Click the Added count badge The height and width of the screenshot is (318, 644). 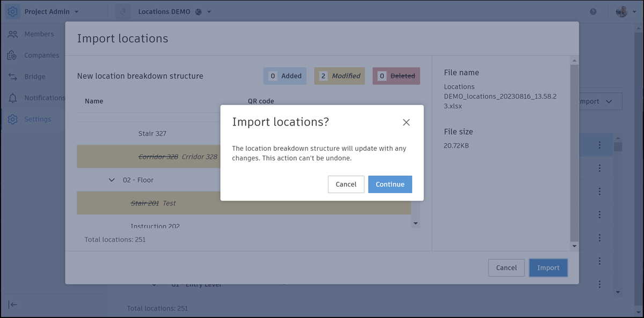[284, 76]
